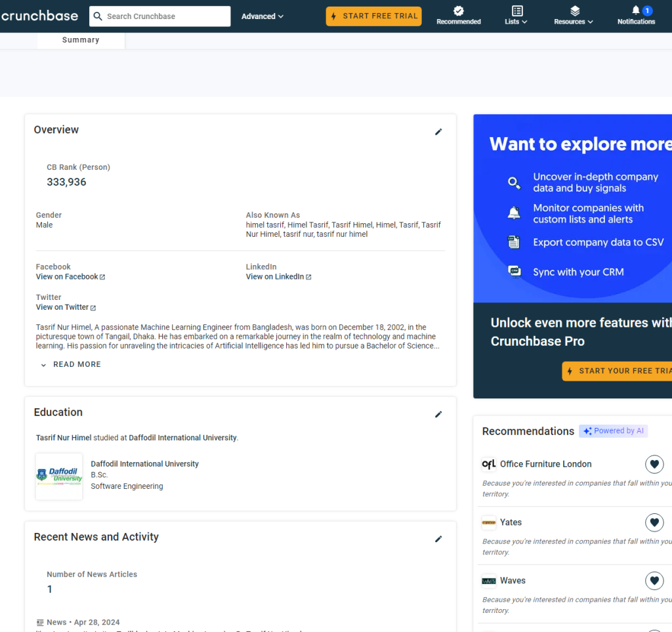Image resolution: width=672 pixels, height=632 pixels.
Task: Click the CB Rank value 333,936
Action: coord(66,182)
